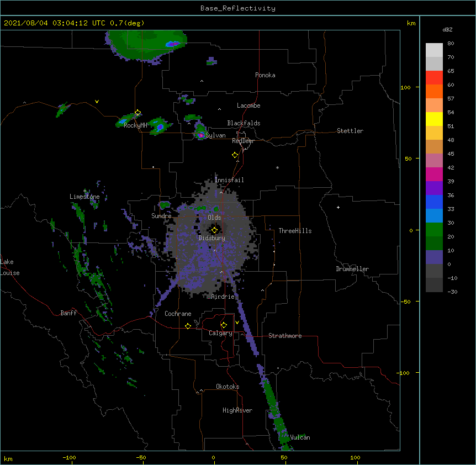Click the white asterisk marker east of RedDeer
The height and width of the screenshot is (465, 476).
click(277, 167)
